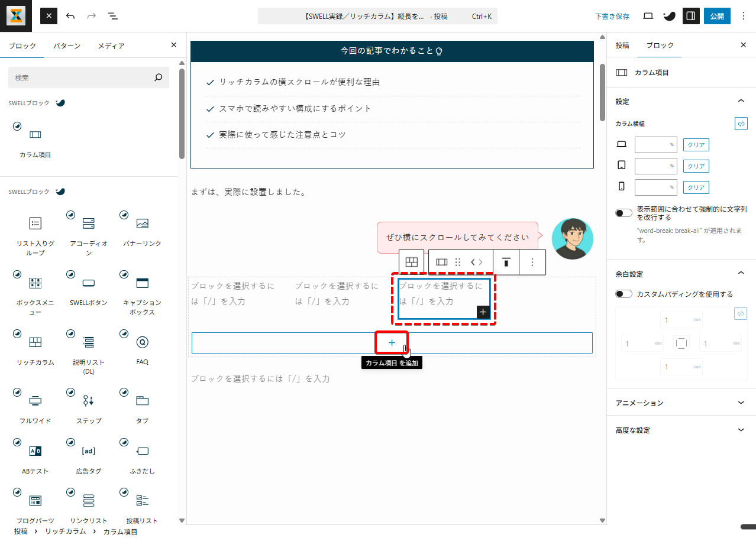Open the preview device icon
Viewport: 756px width, 538px height.
pyautogui.click(x=648, y=16)
